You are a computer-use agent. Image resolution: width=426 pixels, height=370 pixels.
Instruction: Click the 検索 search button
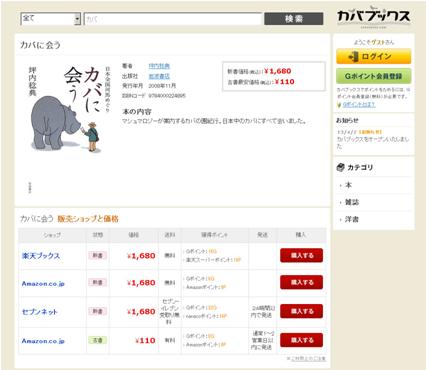point(294,19)
